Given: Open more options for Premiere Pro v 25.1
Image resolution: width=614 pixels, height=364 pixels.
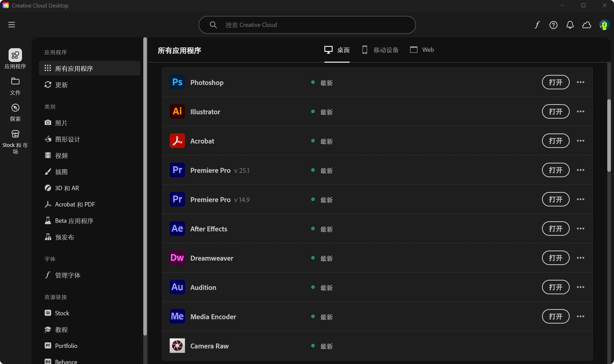Looking at the screenshot, I should click(581, 170).
